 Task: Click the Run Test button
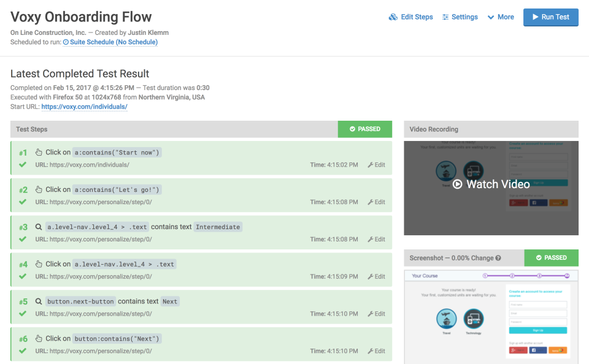(x=550, y=17)
